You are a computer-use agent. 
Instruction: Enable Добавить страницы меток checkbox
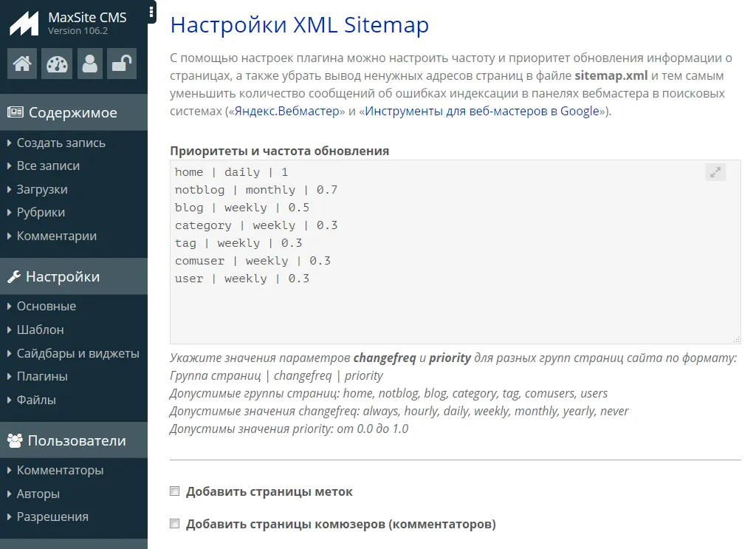point(175,491)
